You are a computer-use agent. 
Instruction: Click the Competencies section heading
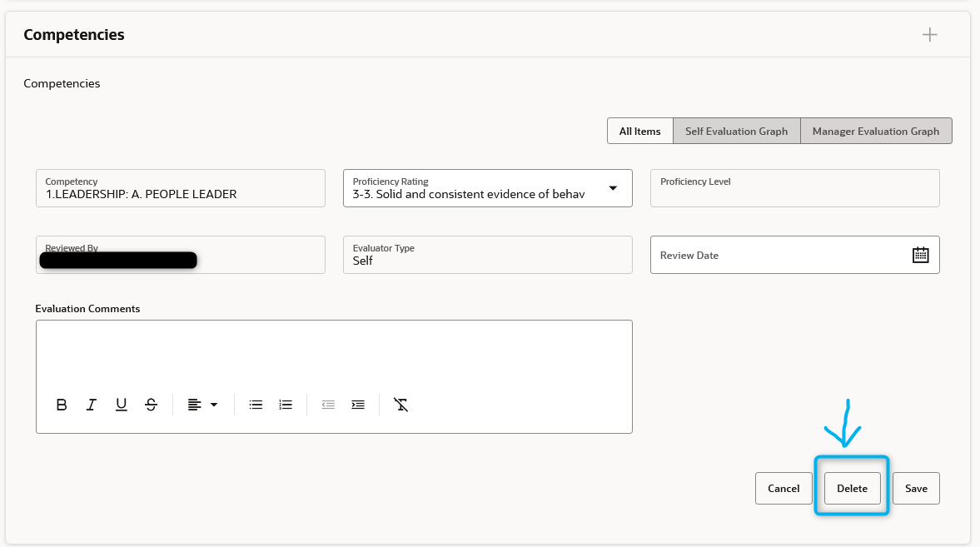74,35
